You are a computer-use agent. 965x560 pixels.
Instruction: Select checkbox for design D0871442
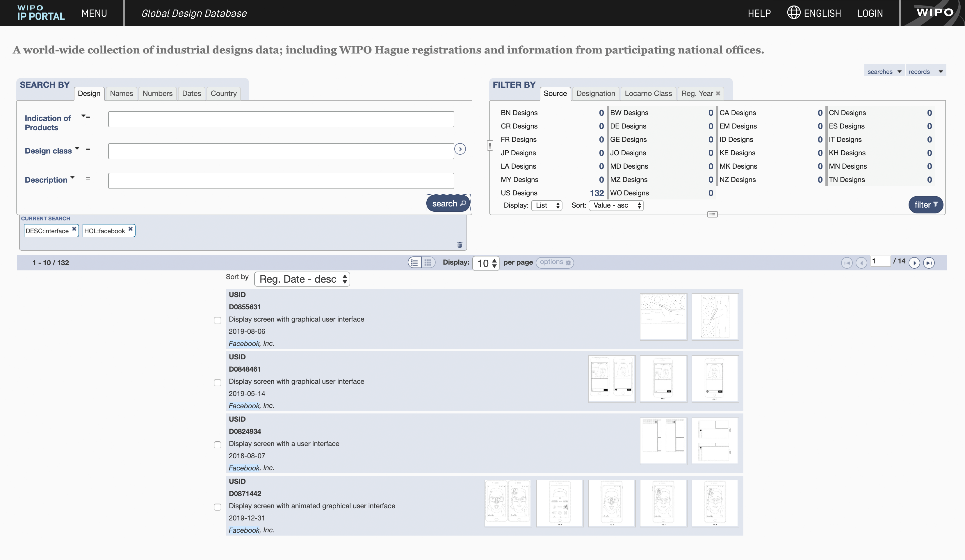(x=218, y=507)
